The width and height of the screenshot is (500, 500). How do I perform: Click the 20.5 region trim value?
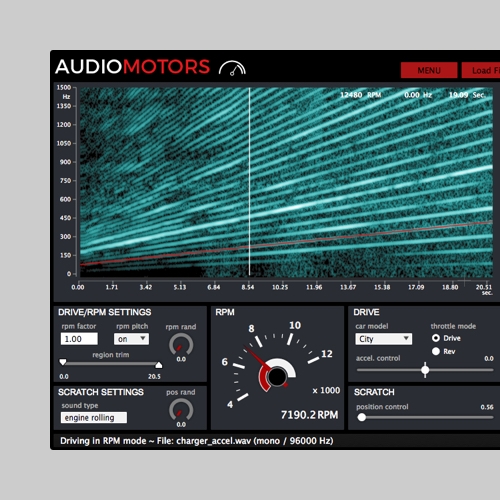pos(154,376)
